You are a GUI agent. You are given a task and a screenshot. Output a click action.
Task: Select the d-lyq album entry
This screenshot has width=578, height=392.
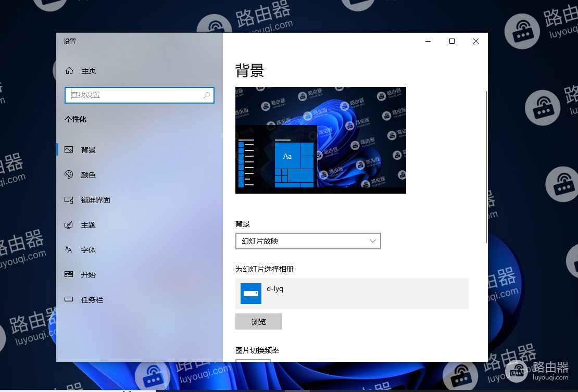[x=352, y=294]
